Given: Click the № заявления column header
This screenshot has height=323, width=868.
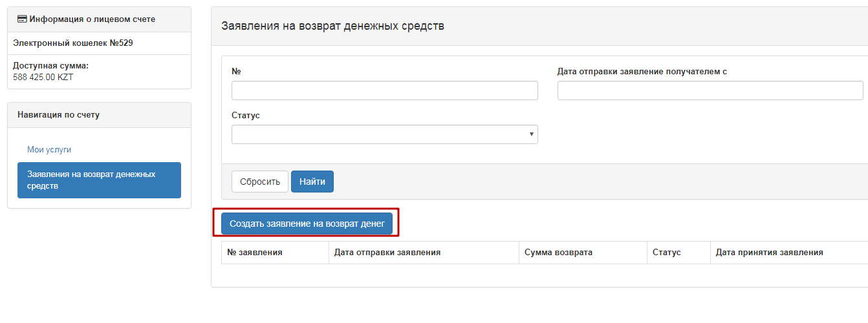Looking at the screenshot, I should (255, 253).
